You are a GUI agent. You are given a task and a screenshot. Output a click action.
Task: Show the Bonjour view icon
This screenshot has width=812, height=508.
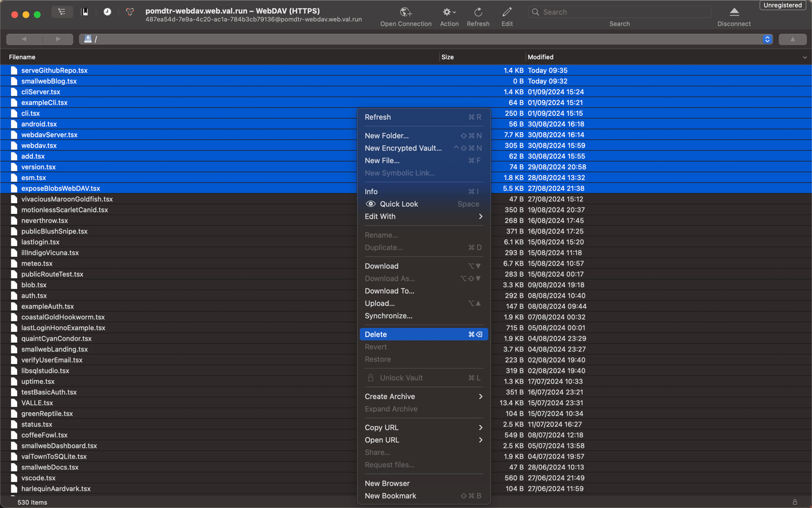(130, 12)
